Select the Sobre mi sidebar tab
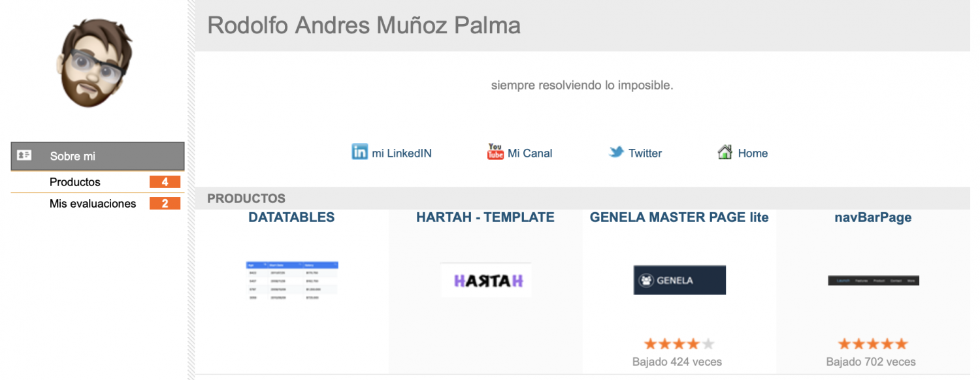The width and height of the screenshot is (980, 380). point(97,157)
